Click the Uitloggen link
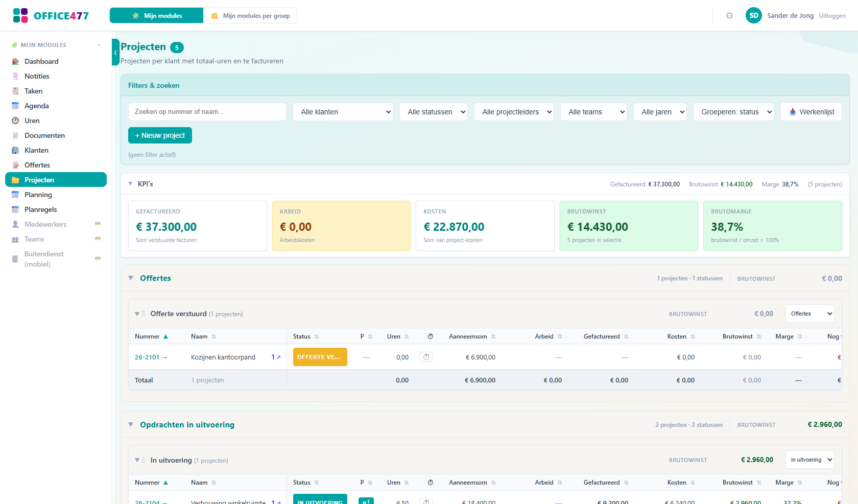 (832, 16)
